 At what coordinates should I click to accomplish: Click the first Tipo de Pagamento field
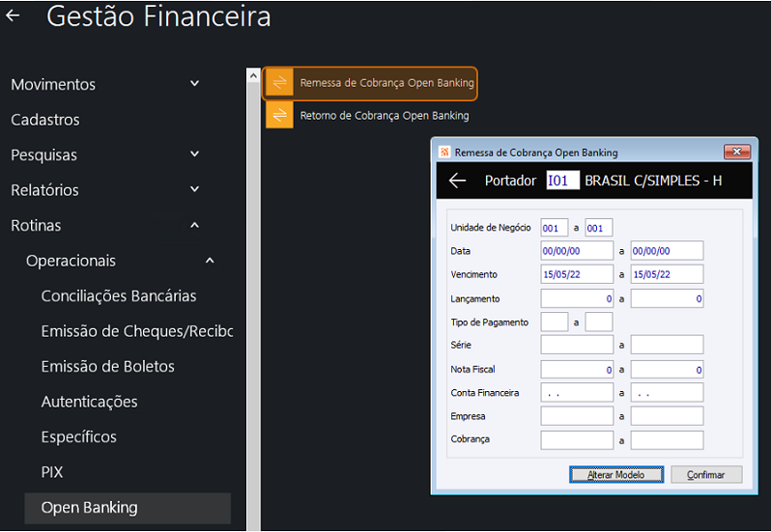[x=555, y=322]
